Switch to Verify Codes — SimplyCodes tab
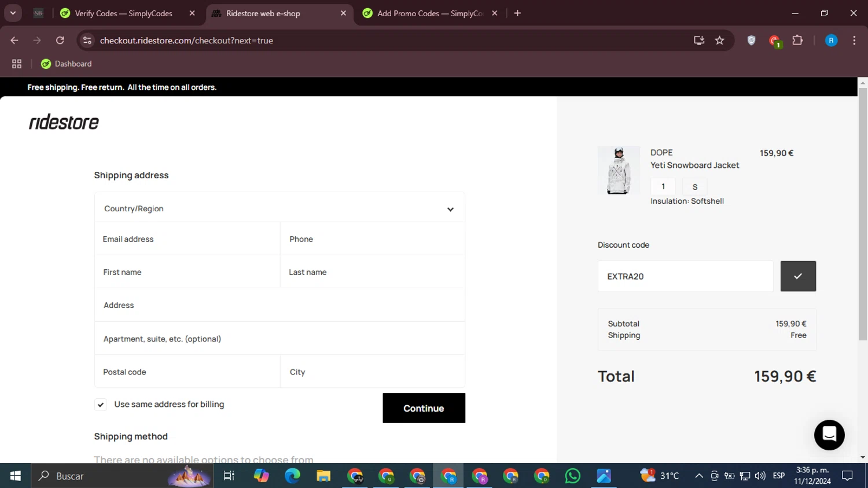The width and height of the screenshot is (868, 488). click(x=123, y=13)
